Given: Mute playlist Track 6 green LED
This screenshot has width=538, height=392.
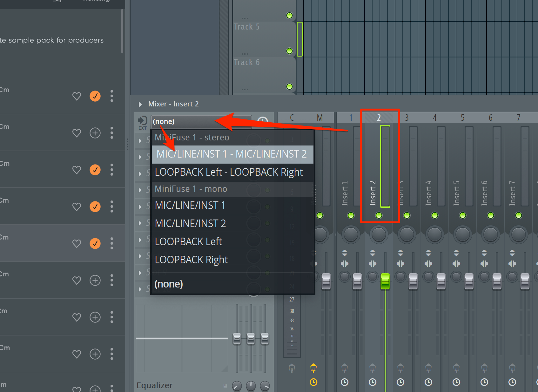Looking at the screenshot, I should [x=289, y=86].
